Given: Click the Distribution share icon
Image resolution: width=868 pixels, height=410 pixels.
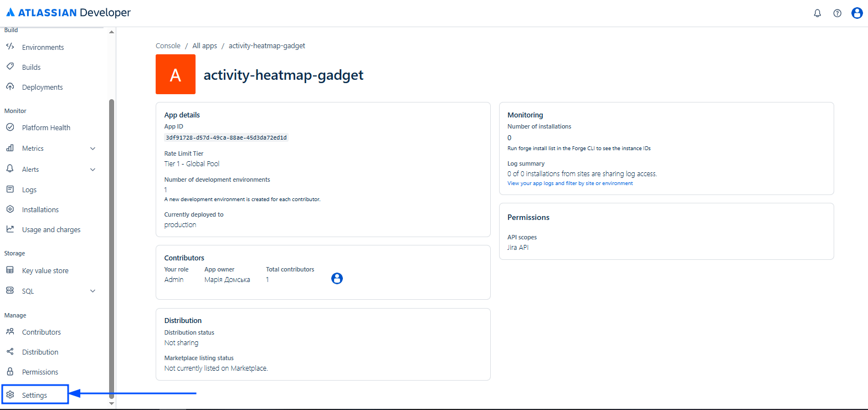Looking at the screenshot, I should pyautogui.click(x=10, y=352).
